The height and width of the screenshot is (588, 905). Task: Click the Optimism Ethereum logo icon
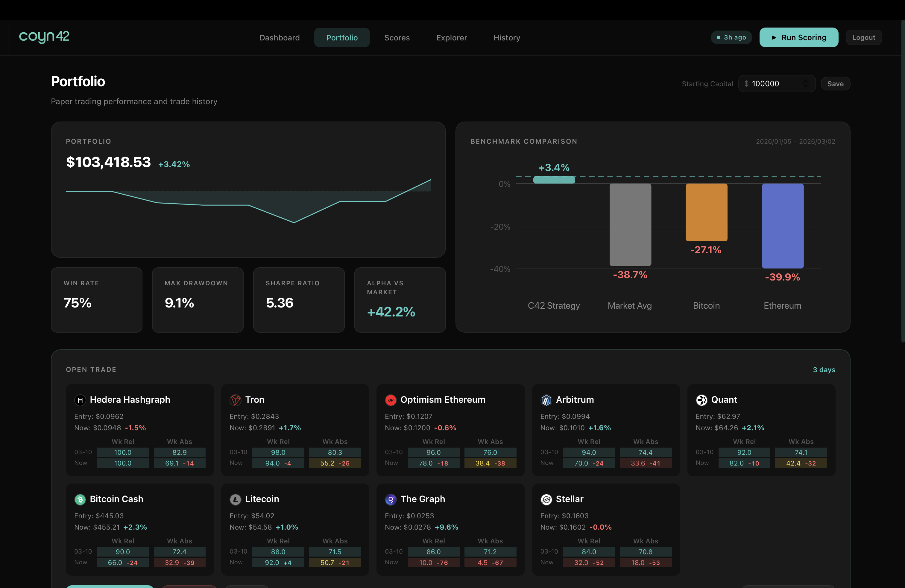coord(391,400)
